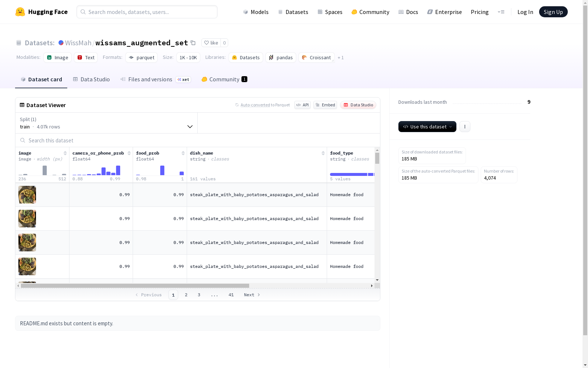Click the Embed button
Viewport: 588px width, 368px height.
tap(325, 105)
